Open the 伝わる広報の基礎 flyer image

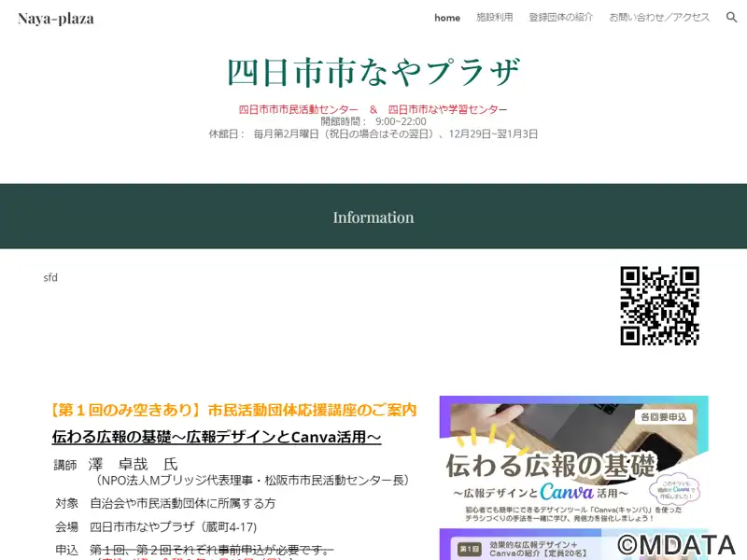point(573,478)
